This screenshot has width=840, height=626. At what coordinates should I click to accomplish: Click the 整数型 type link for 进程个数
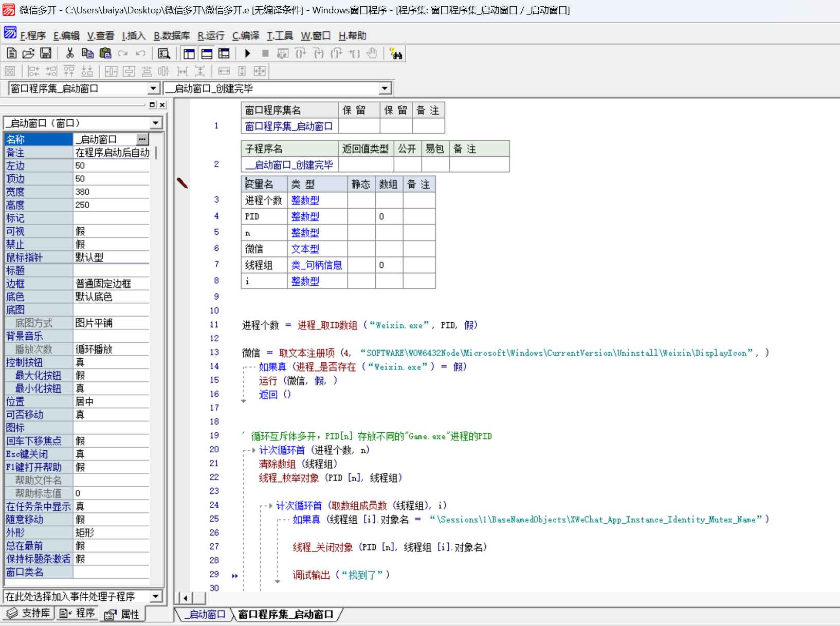click(305, 200)
